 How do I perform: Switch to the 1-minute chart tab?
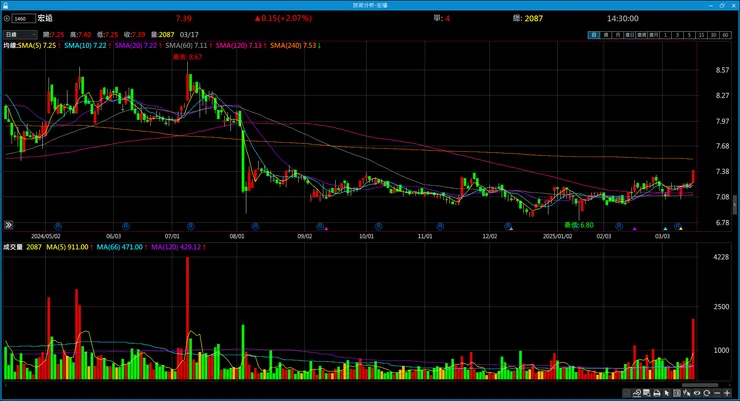click(665, 35)
